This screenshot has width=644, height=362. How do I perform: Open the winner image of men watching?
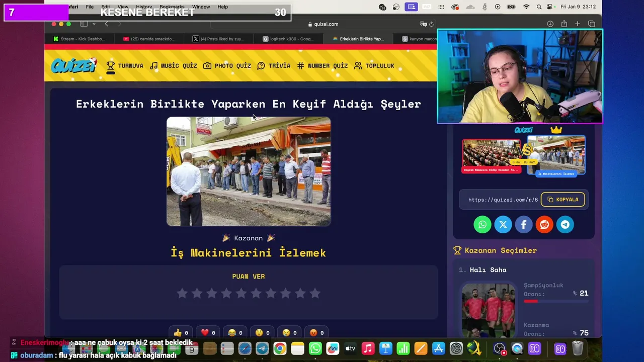[249, 171]
